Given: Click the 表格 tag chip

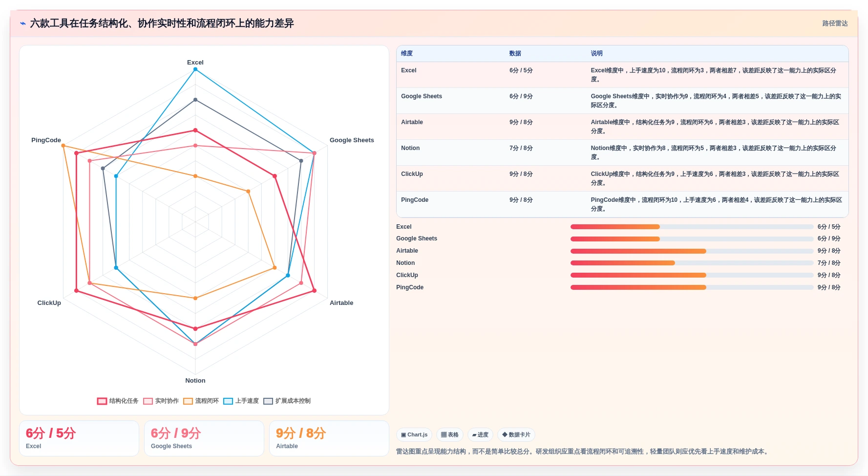Looking at the screenshot, I should (x=450, y=434).
